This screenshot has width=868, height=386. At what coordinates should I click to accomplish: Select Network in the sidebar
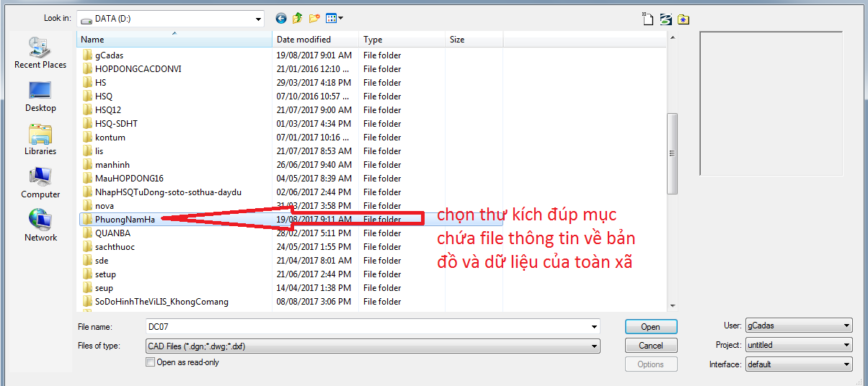tap(40, 226)
